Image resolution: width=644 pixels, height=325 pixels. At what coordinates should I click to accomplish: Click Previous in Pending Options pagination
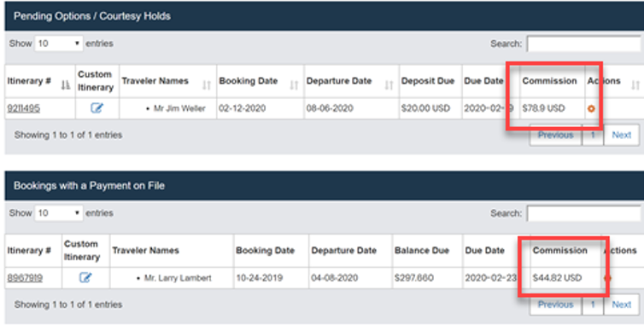(x=556, y=135)
